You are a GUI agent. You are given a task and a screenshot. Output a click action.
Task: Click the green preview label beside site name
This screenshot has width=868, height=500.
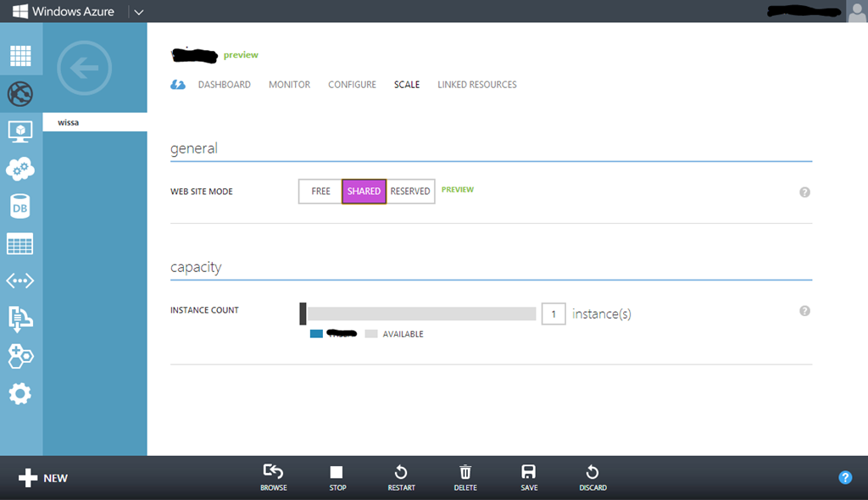click(x=241, y=55)
